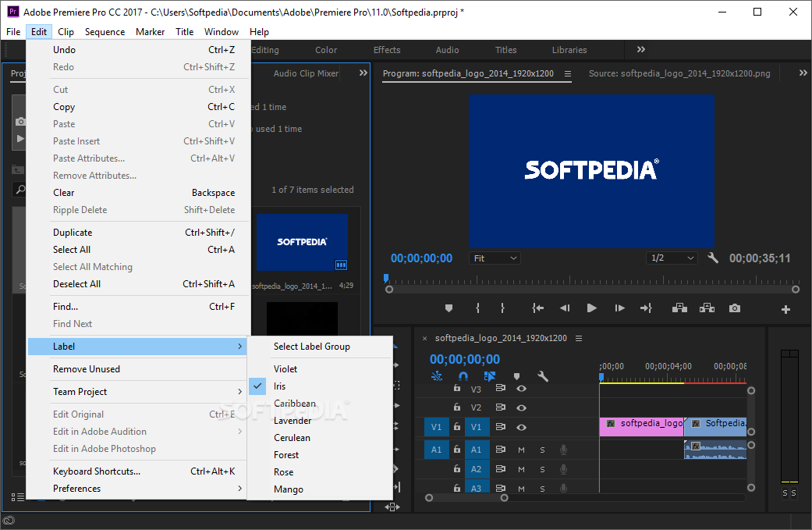Hide video track V1 output

522,428
